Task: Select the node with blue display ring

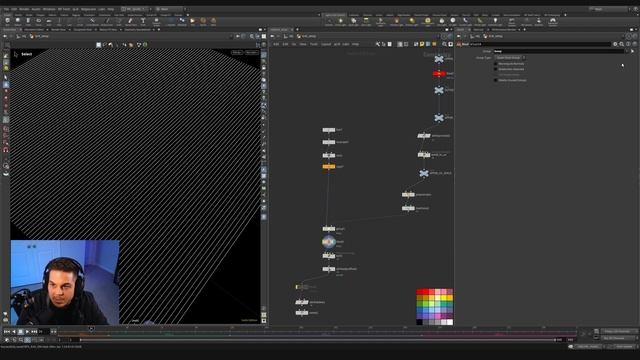Action: [329, 242]
